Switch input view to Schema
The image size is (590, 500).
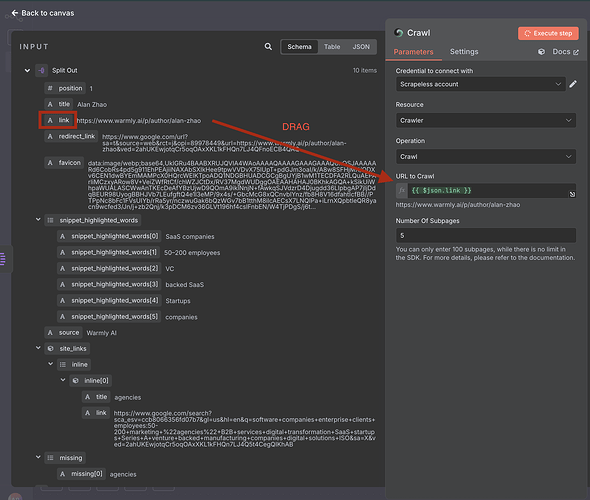coord(299,47)
